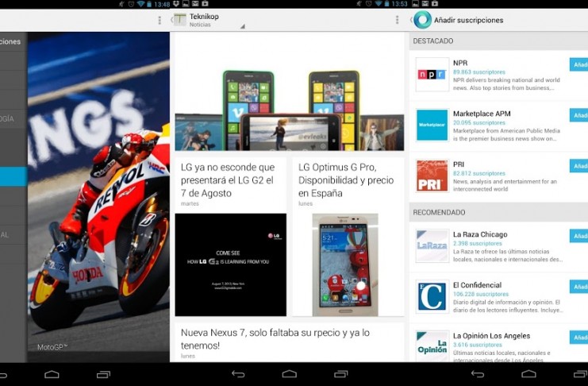Tap Home in the MotoGP screen navigation bar

(x=52, y=374)
